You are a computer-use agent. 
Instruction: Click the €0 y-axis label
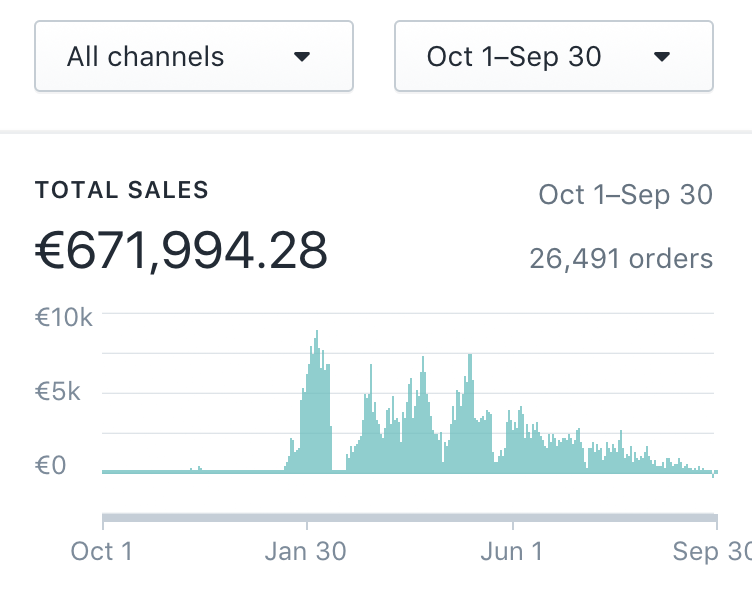pyautogui.click(x=50, y=465)
